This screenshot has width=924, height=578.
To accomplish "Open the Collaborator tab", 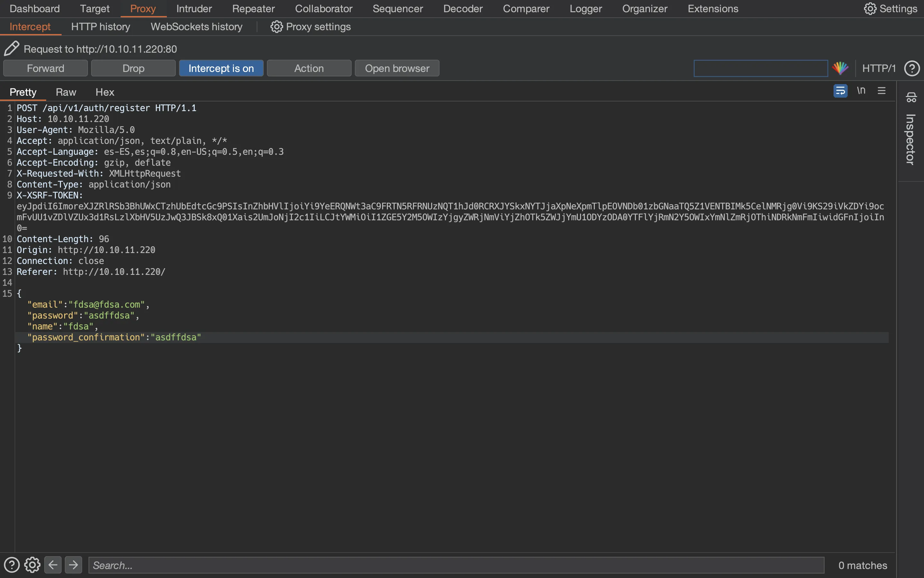I will [324, 9].
